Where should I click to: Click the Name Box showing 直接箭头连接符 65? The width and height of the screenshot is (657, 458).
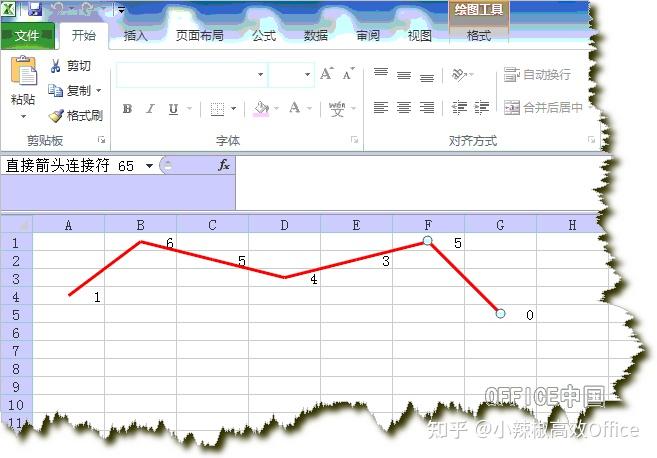pos(70,166)
